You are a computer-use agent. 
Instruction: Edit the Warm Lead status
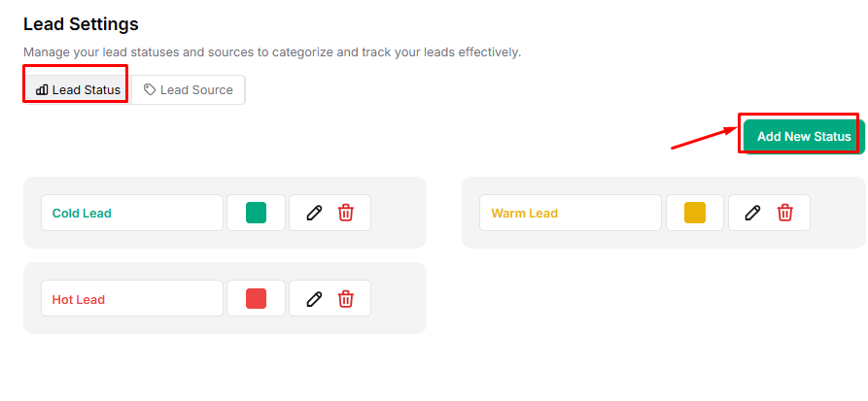pyautogui.click(x=752, y=213)
